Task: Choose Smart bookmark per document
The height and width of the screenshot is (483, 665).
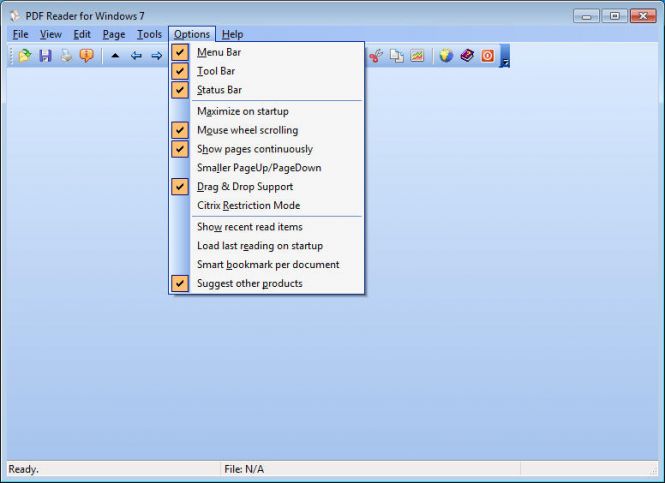Action: click(x=266, y=265)
